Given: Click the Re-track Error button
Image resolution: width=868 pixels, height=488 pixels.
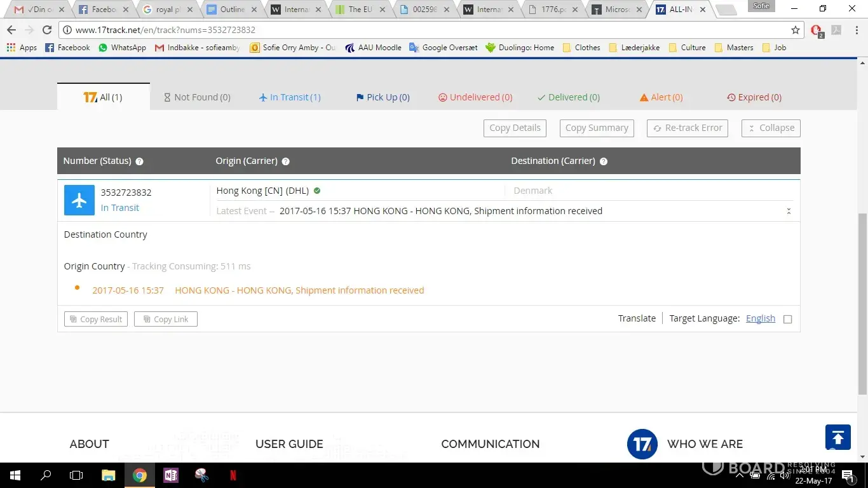Looking at the screenshot, I should pos(688,128).
